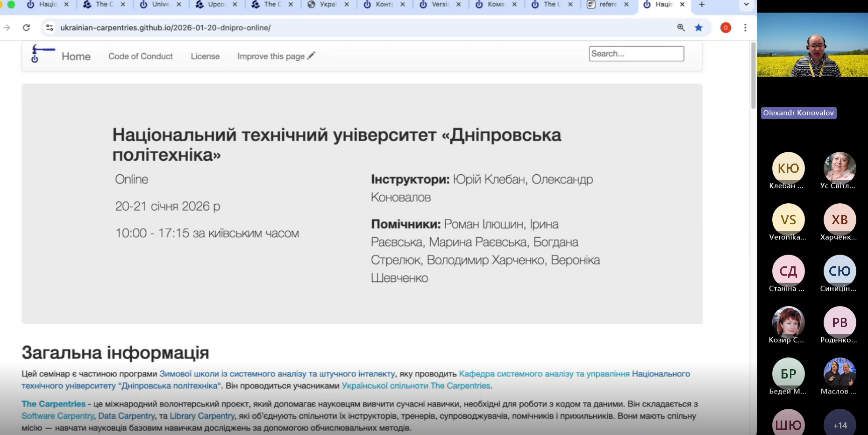Open the browser three-dot menu
This screenshot has height=435, width=868.
click(x=745, y=28)
